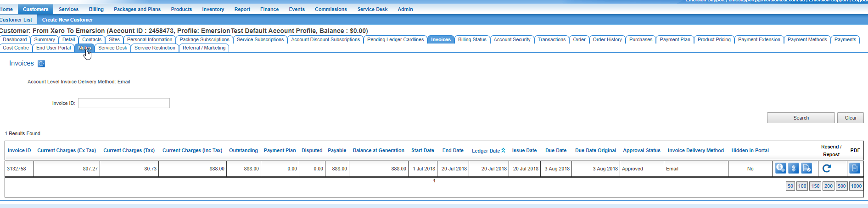This screenshot has height=208, width=868.
Task: Sort by Invoice ID column header
Action: [x=19, y=150]
